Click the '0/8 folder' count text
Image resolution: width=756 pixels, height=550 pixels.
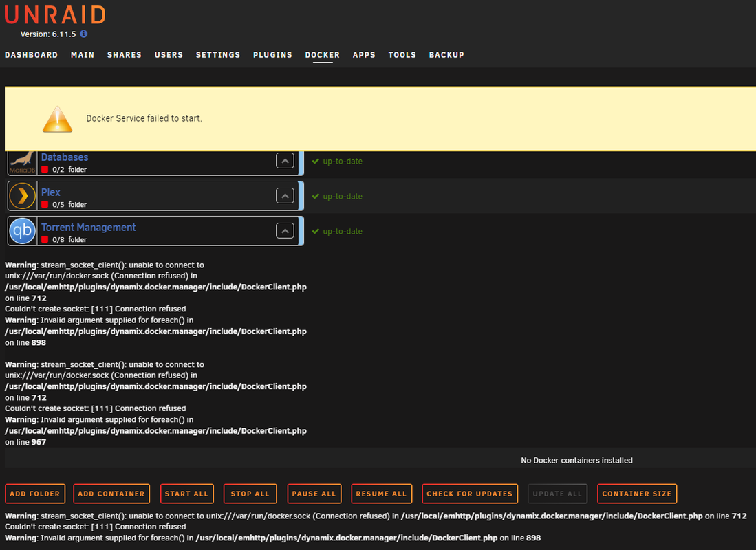[x=69, y=239]
